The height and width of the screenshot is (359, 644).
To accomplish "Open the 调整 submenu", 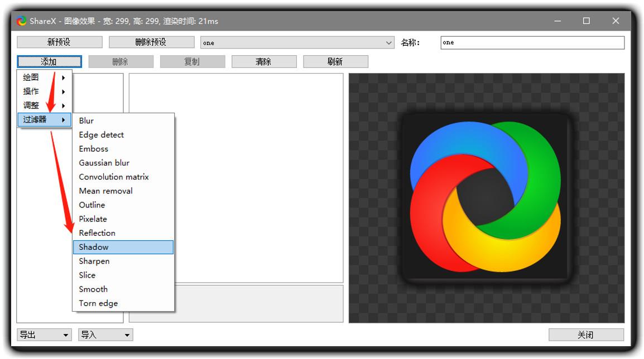I will 44,105.
